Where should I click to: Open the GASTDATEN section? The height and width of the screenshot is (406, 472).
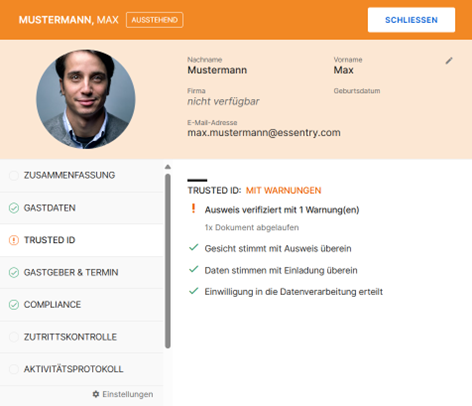[x=82, y=208]
